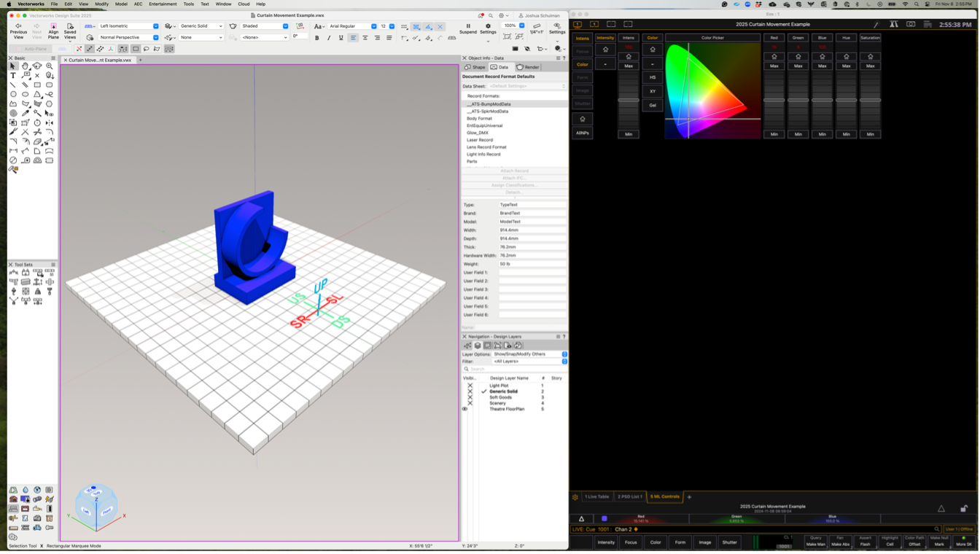Viewport: 980px width, 554px height.
Task: Pick the Text tool in Basic palette
Action: click(13, 75)
